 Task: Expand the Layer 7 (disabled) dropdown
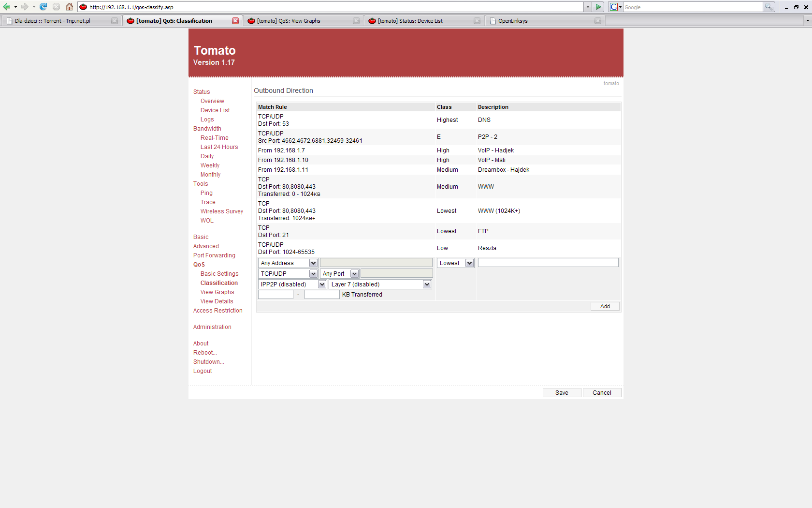click(x=427, y=284)
